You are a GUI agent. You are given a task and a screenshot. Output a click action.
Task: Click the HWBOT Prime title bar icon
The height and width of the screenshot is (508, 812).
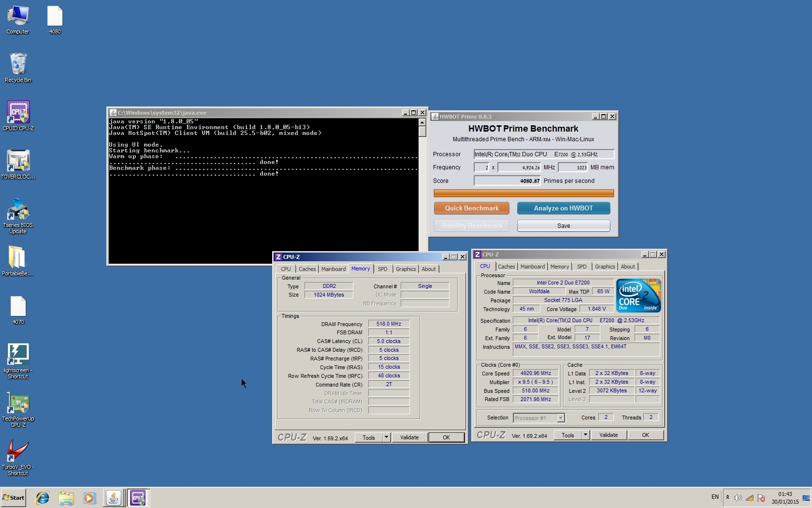pos(435,117)
